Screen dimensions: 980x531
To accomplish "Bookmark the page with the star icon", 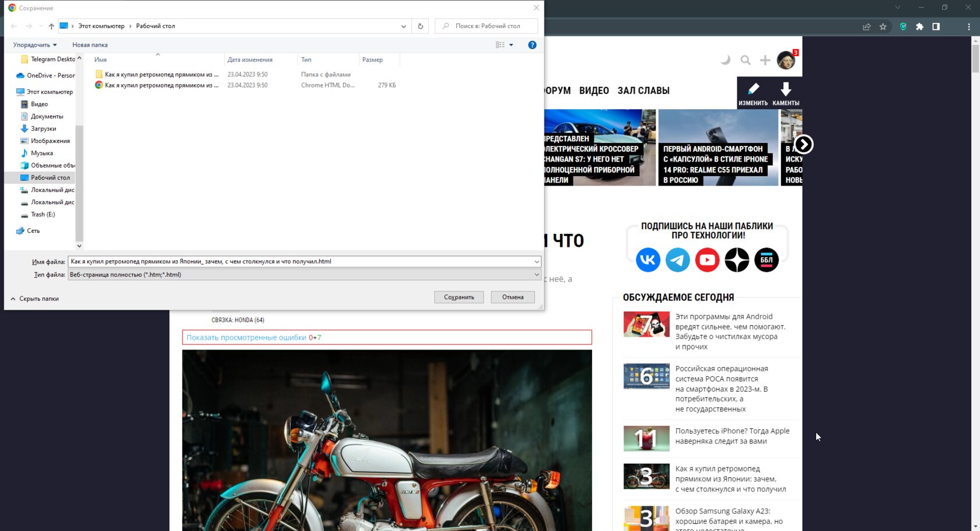I will (x=883, y=27).
